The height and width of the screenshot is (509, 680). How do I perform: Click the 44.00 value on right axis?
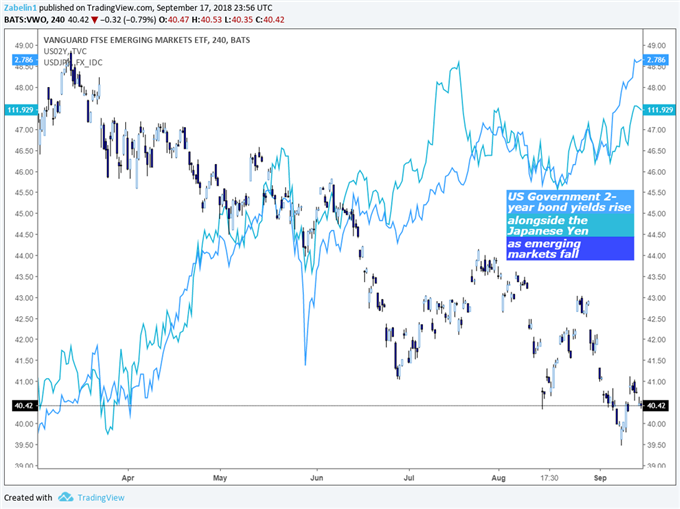point(656,256)
